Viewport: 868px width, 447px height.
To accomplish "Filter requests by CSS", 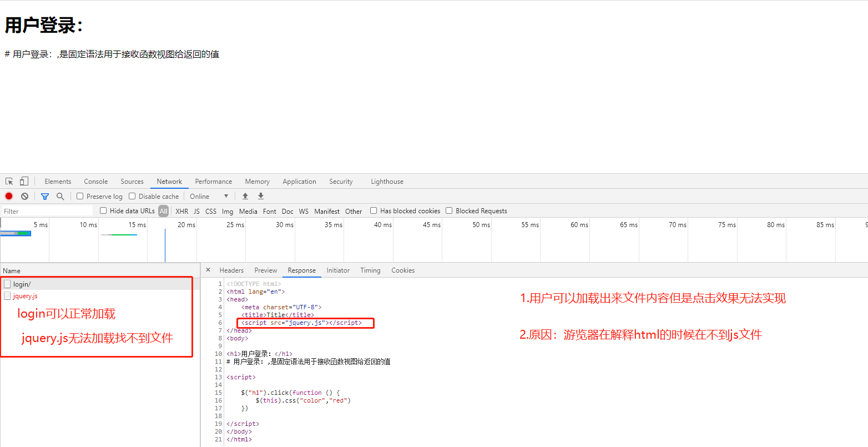I will click(211, 211).
